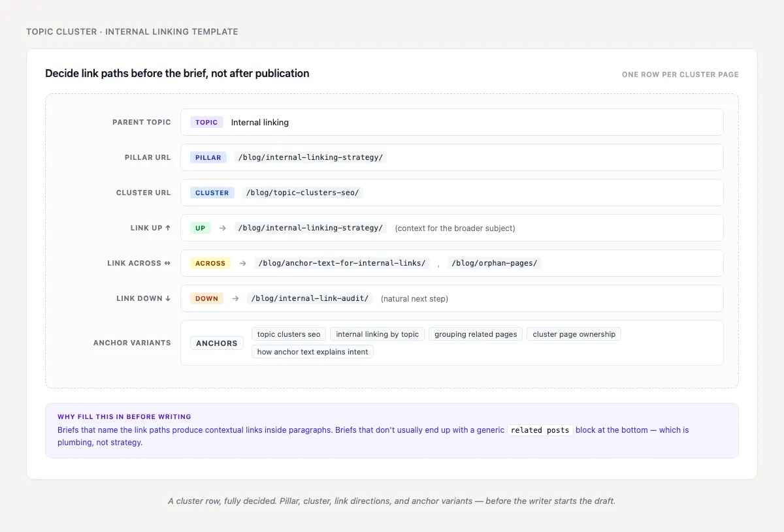784x532 pixels.
Task: Click 'WHY FILL THIS IN BEFORE WRITING' heading
Action: [124, 416]
